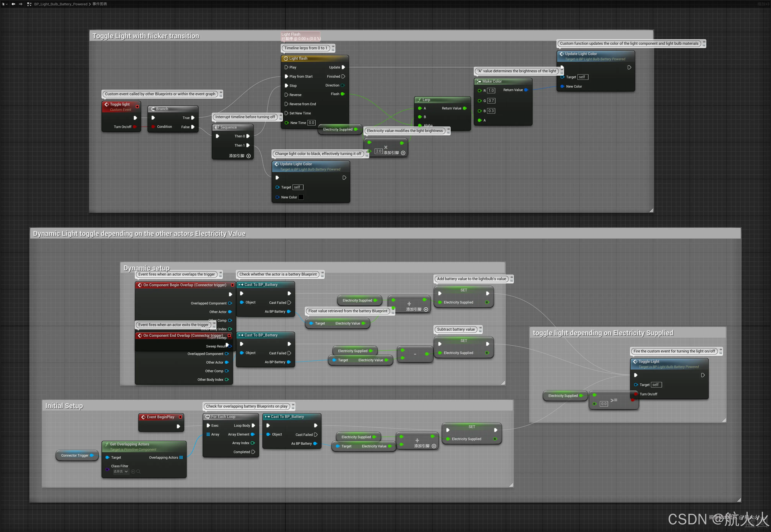Screen dimensions: 771x532
Task: Click the Toggle light custom event header
Action: click(x=120, y=104)
